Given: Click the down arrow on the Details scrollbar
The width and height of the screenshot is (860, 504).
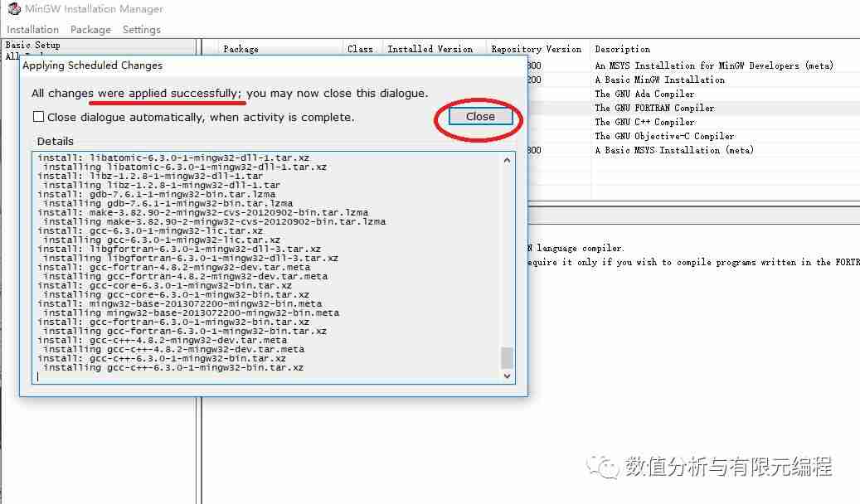Looking at the screenshot, I should click(x=507, y=376).
